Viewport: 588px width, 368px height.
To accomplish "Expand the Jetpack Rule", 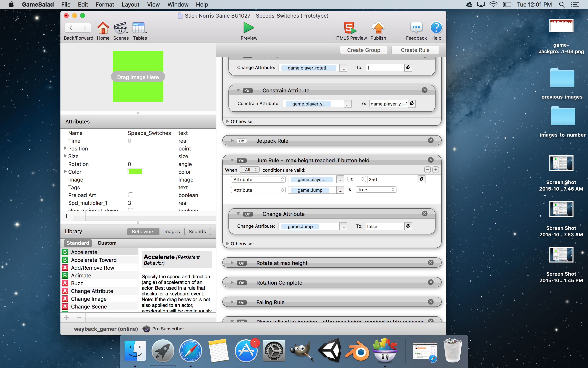I will pyautogui.click(x=232, y=140).
